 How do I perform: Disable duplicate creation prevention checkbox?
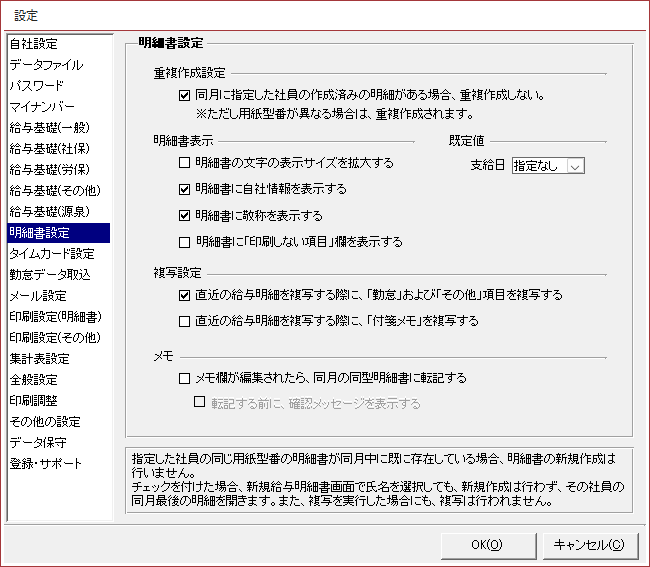[184, 96]
